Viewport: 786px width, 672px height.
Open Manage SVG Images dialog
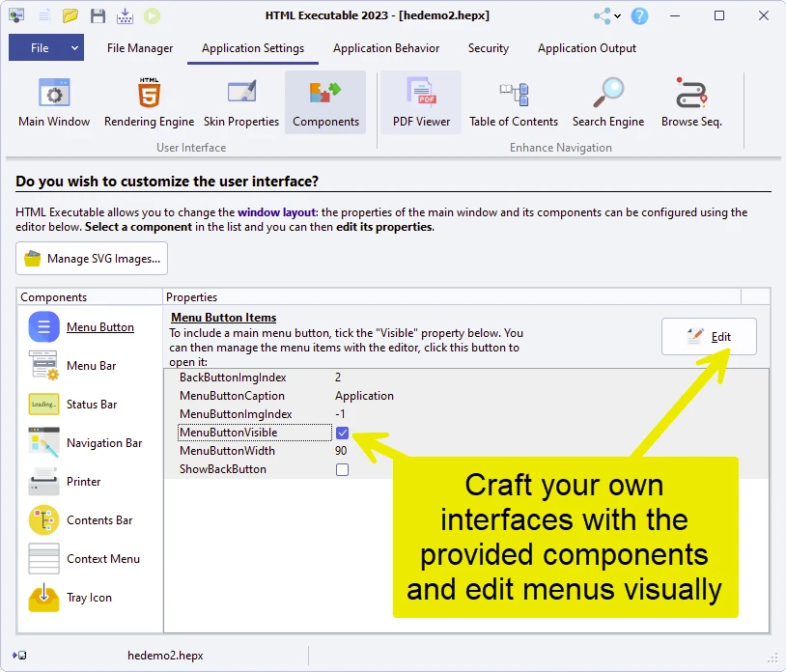coord(91,259)
